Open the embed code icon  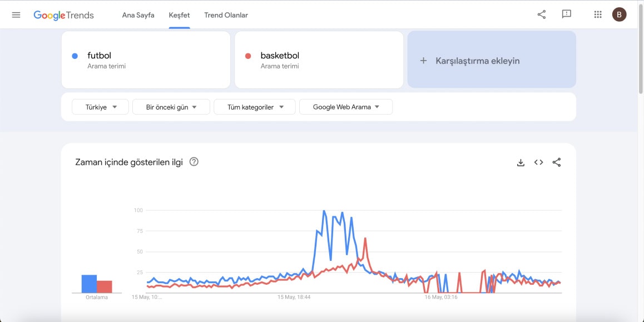[x=538, y=162]
